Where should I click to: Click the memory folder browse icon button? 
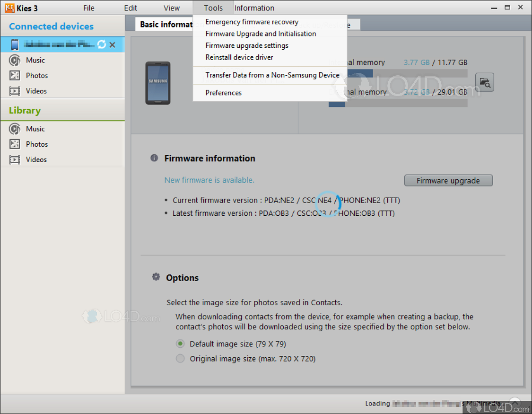tap(485, 82)
